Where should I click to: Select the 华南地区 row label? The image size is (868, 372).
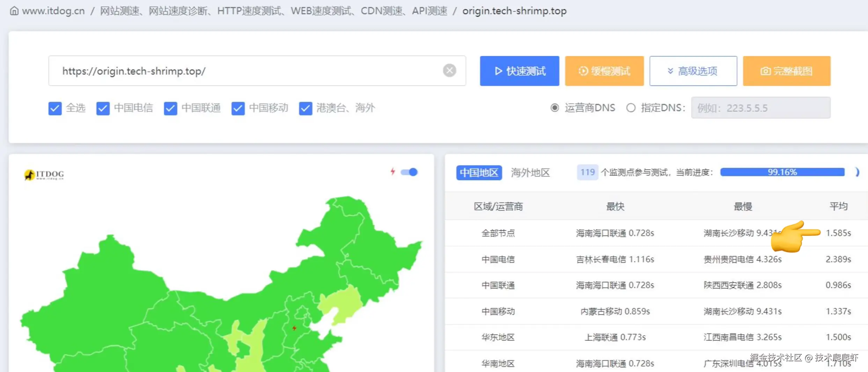(x=498, y=363)
